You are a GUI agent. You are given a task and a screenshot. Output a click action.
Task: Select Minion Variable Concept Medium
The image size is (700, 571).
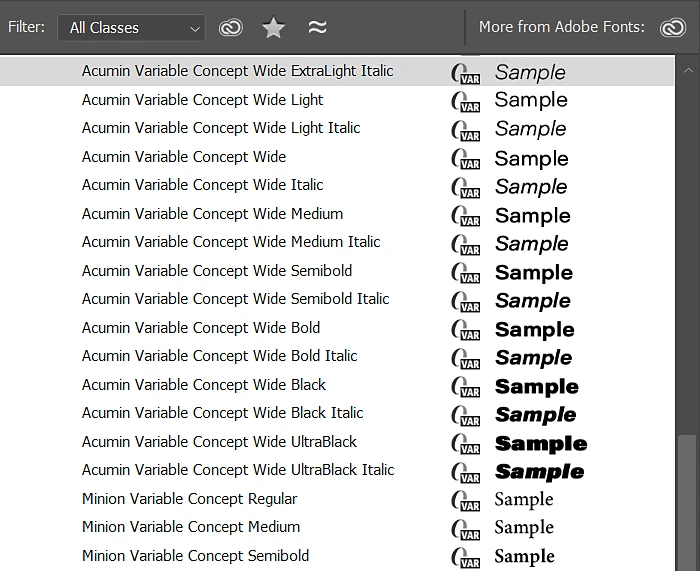click(337, 527)
